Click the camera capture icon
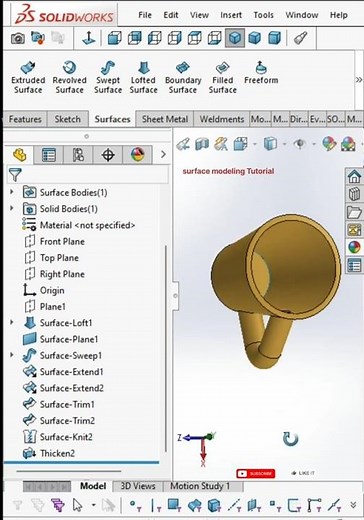 [x=18, y=38]
